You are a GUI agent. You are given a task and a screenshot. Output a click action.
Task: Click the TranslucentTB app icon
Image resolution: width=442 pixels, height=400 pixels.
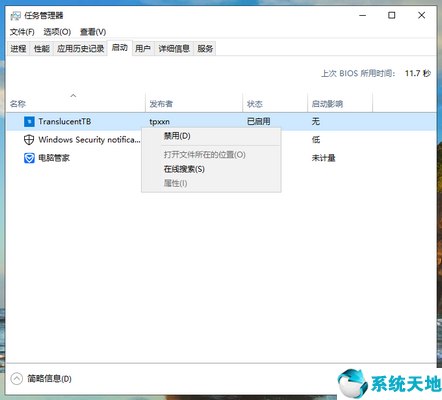(29, 122)
